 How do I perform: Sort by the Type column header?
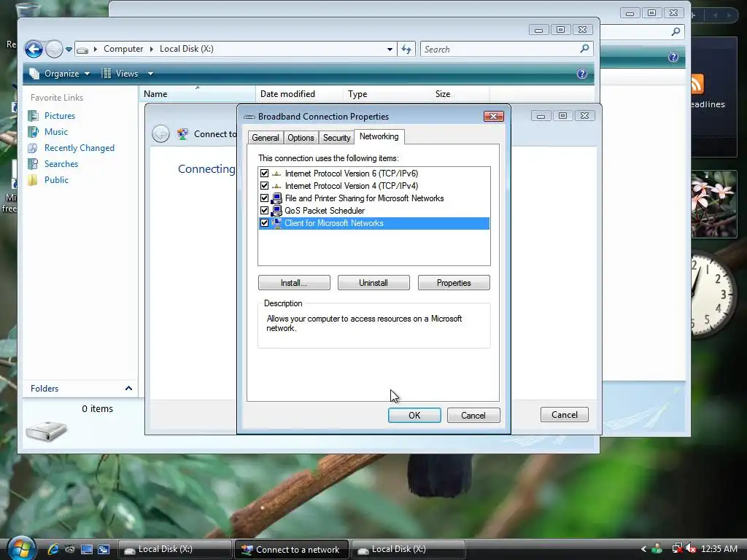click(387, 94)
